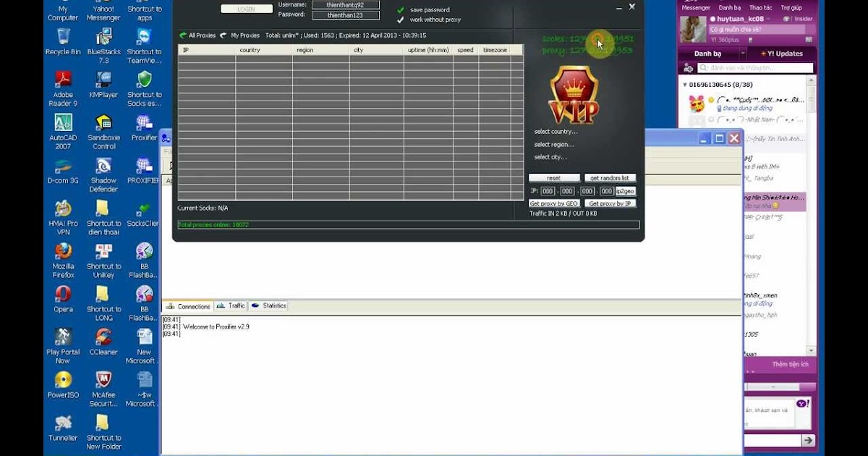This screenshot has height=456, width=868.
Task: Open the Recycle Bin desktop icon
Action: coord(63,41)
